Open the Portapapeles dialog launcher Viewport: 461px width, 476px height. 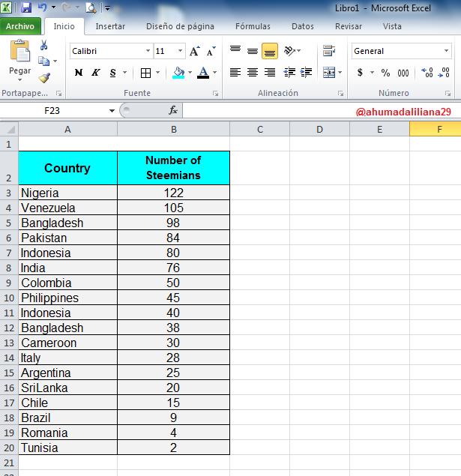point(59,94)
